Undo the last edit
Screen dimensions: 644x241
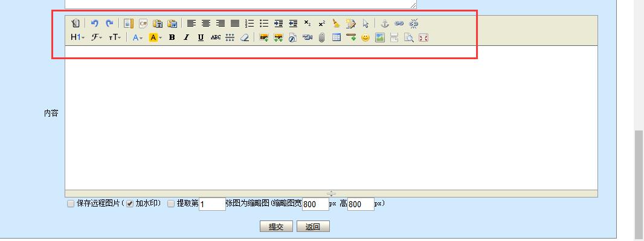coord(94,24)
